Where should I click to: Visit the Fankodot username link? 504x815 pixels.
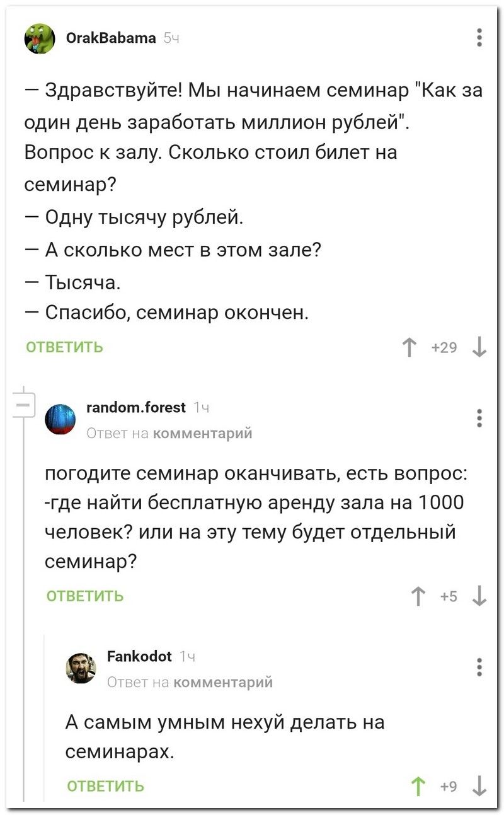(140, 657)
